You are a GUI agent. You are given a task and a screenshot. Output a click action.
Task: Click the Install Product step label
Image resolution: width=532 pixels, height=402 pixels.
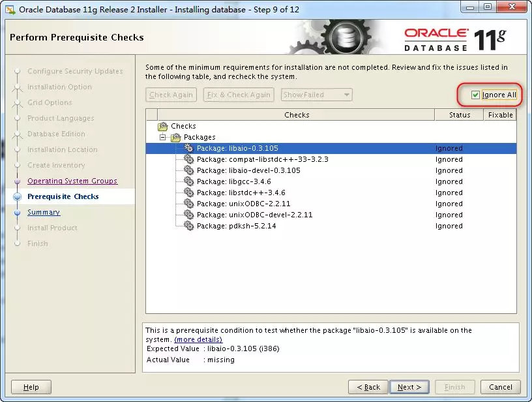(52, 228)
